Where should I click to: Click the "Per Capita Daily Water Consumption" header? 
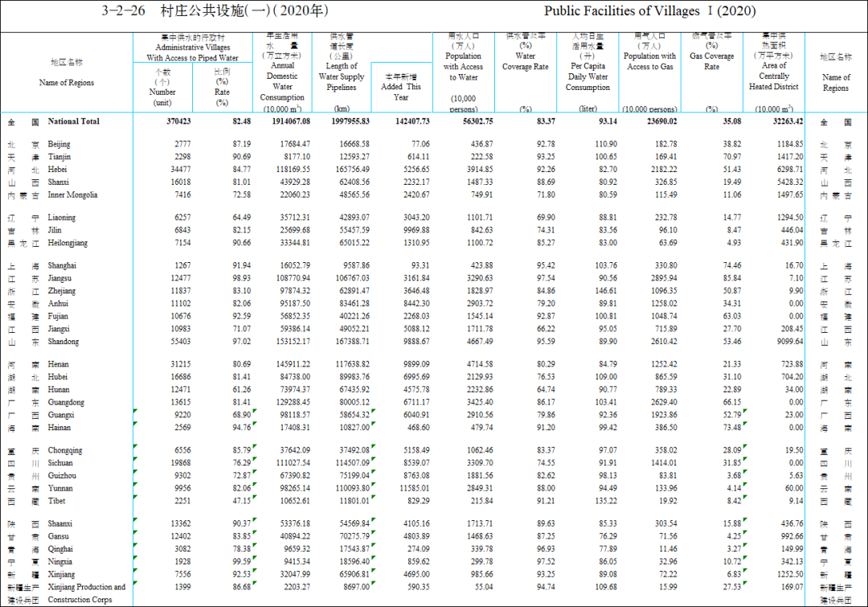(588, 77)
